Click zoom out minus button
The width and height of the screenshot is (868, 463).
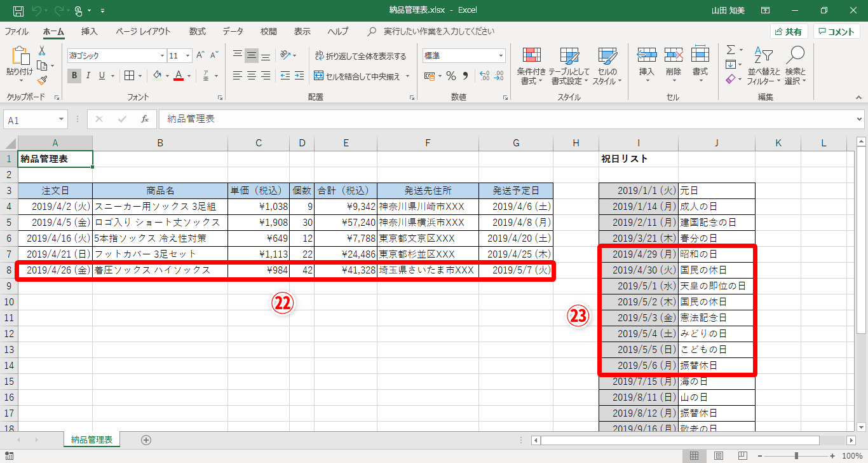tap(759, 455)
